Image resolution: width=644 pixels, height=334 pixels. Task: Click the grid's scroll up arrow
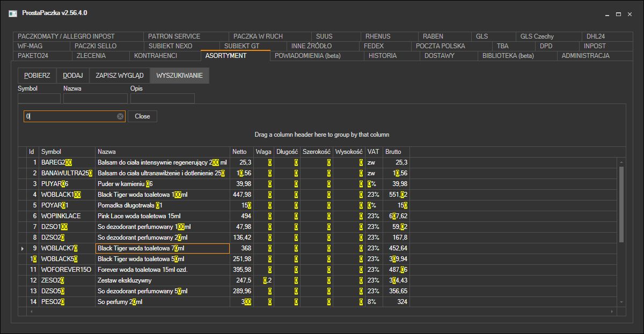(621, 161)
